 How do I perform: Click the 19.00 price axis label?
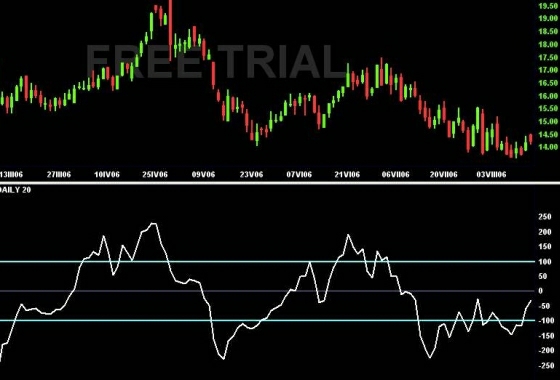548,19
